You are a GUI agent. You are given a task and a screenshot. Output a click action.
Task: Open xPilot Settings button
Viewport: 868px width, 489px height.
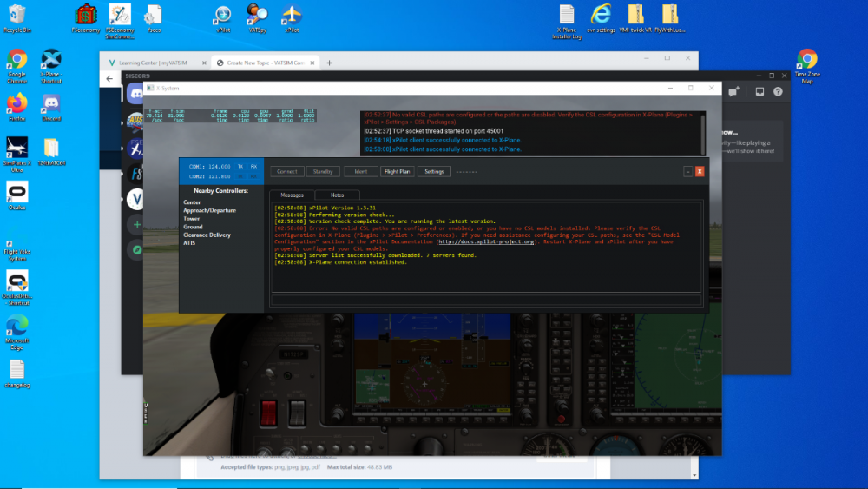pyautogui.click(x=434, y=171)
